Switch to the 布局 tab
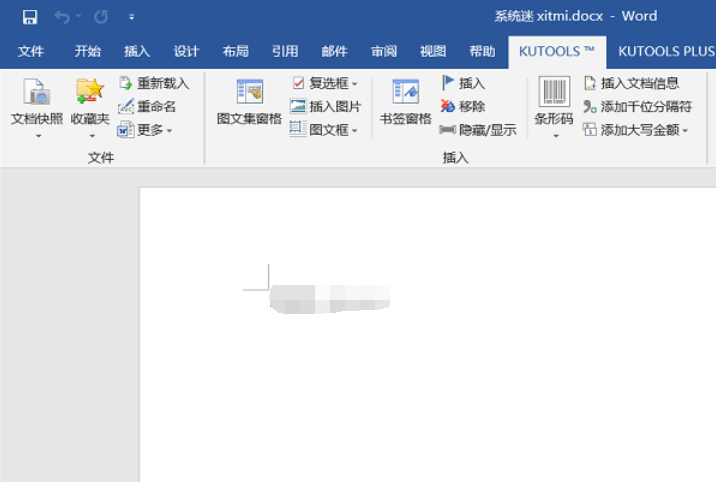Viewport: 716px width, 482px height. click(236, 51)
